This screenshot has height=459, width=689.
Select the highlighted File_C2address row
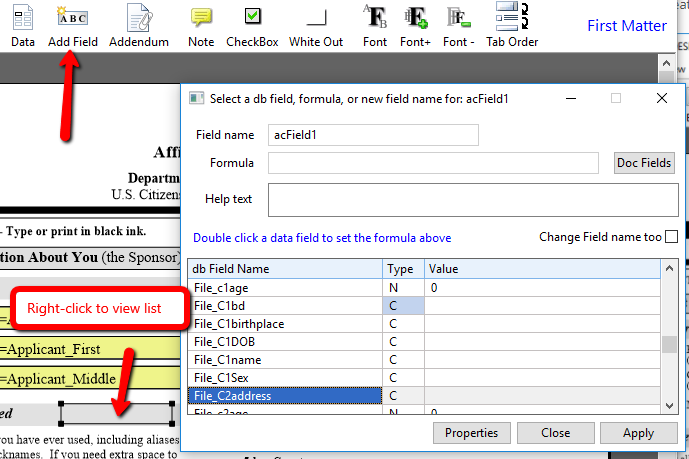(x=424, y=396)
